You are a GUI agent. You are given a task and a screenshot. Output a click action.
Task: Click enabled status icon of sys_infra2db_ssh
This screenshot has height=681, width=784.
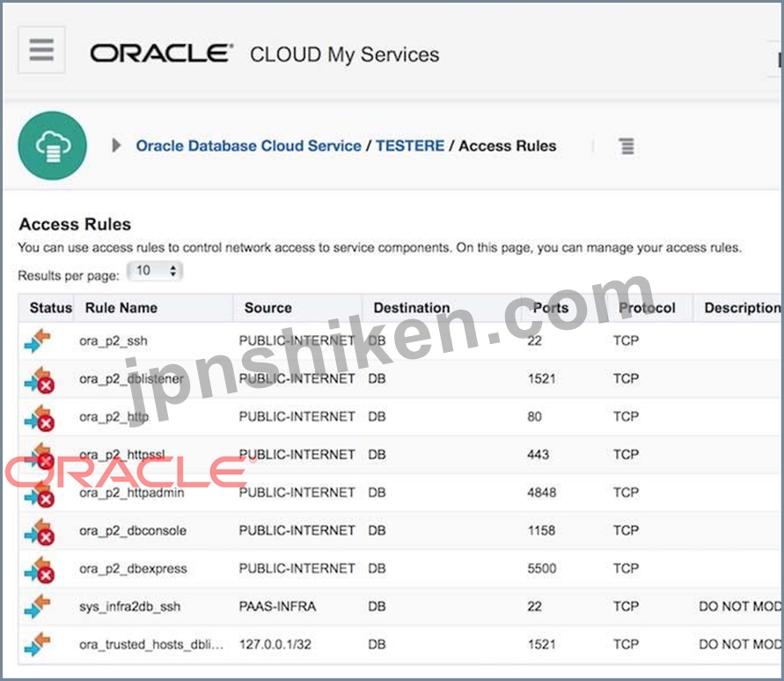38,606
